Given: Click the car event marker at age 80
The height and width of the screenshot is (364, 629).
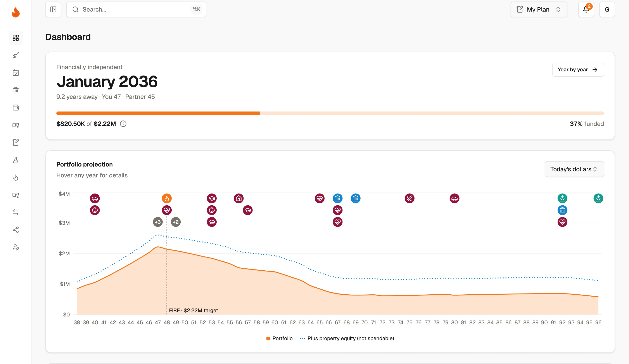Looking at the screenshot, I should tap(454, 198).
